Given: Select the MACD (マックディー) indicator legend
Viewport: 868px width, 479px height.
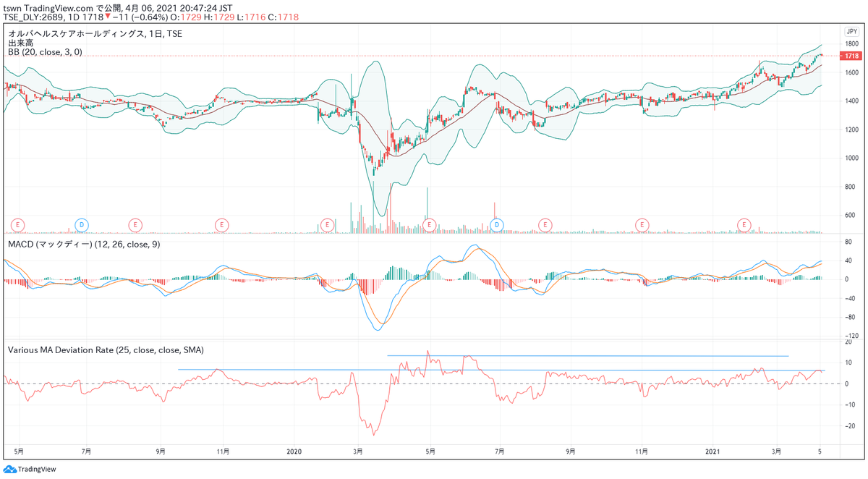Looking at the screenshot, I should 84,245.
